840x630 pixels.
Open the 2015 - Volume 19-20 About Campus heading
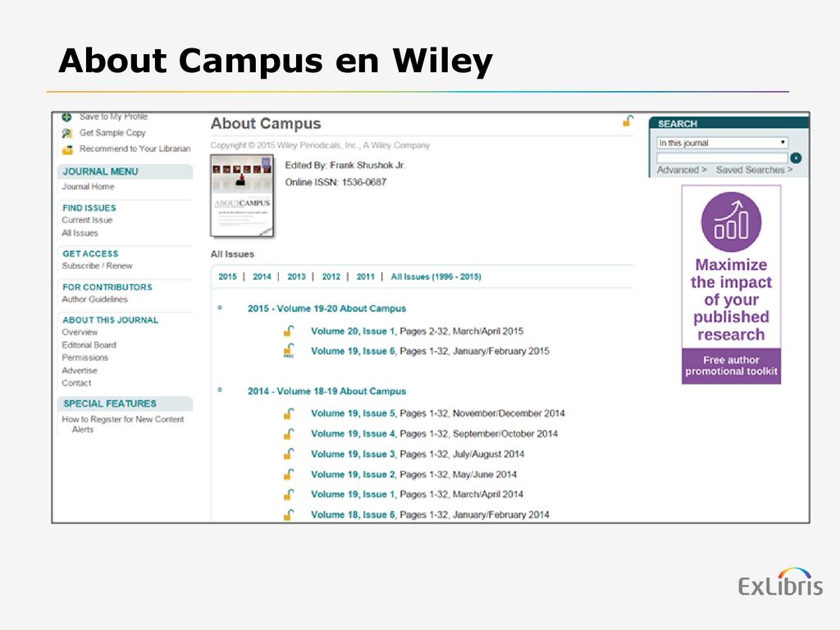pyautogui.click(x=326, y=308)
